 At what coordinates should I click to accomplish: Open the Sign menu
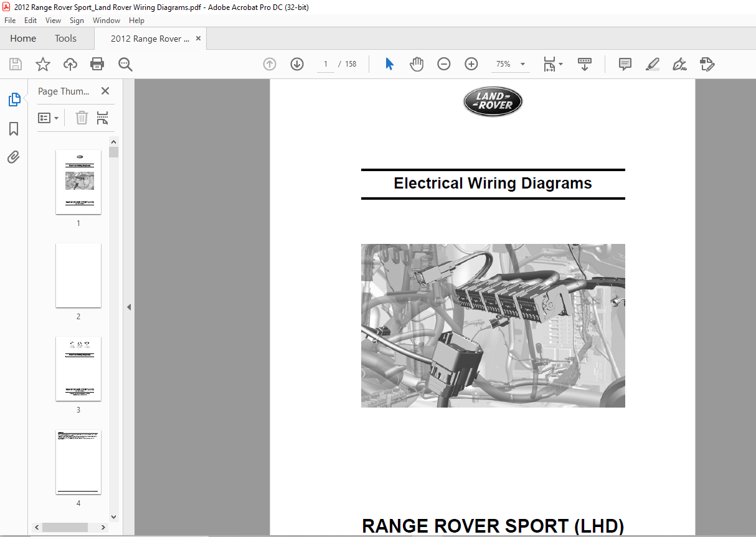pos(77,21)
